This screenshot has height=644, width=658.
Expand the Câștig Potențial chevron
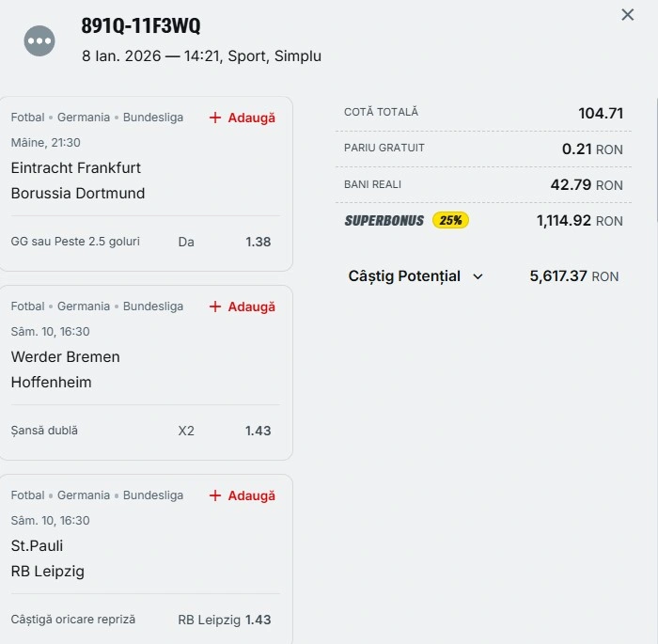pyautogui.click(x=478, y=276)
